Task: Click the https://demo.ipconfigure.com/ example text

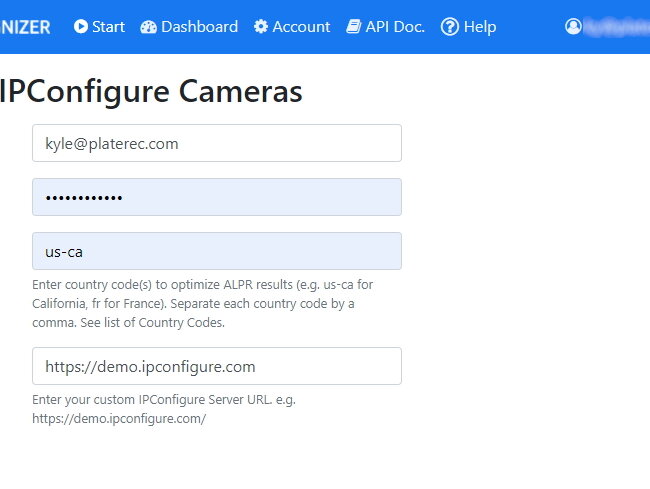Action: click(x=119, y=419)
